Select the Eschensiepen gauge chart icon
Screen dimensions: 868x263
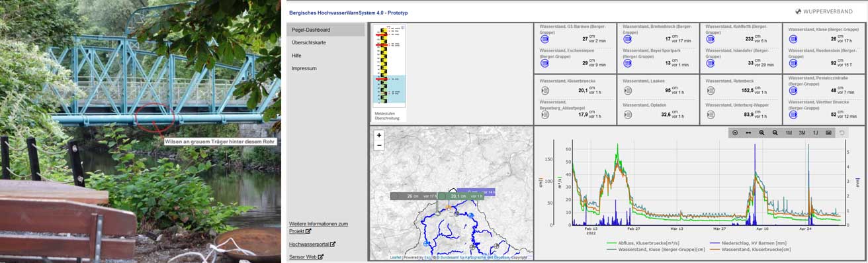coord(544,64)
